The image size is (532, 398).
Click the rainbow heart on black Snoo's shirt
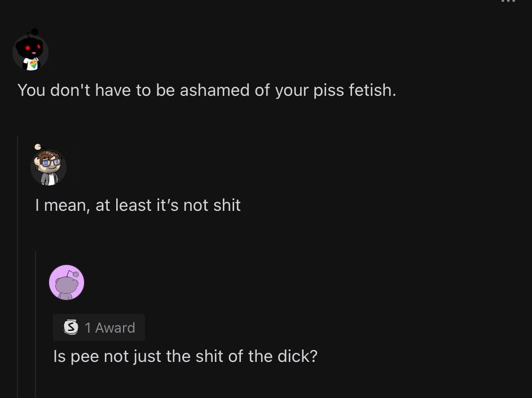[33, 64]
